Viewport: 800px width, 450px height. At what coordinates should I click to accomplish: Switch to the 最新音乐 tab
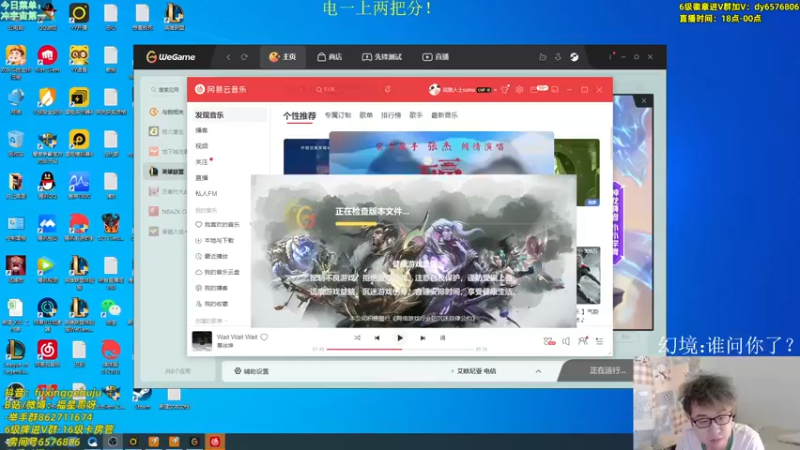(444, 115)
